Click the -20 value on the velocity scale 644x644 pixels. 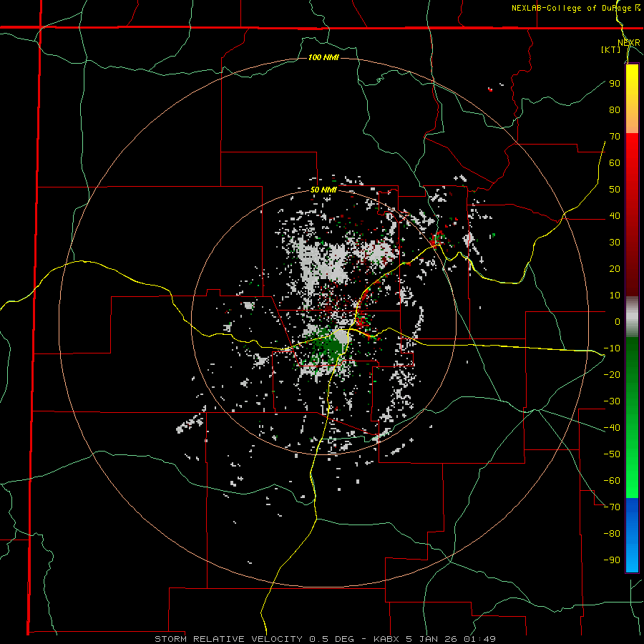point(612,374)
